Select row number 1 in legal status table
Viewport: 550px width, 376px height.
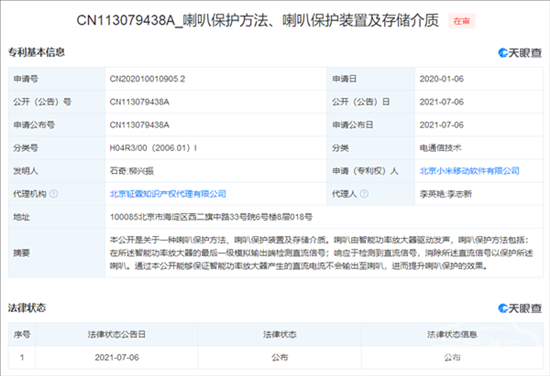pyautogui.click(x=22, y=357)
